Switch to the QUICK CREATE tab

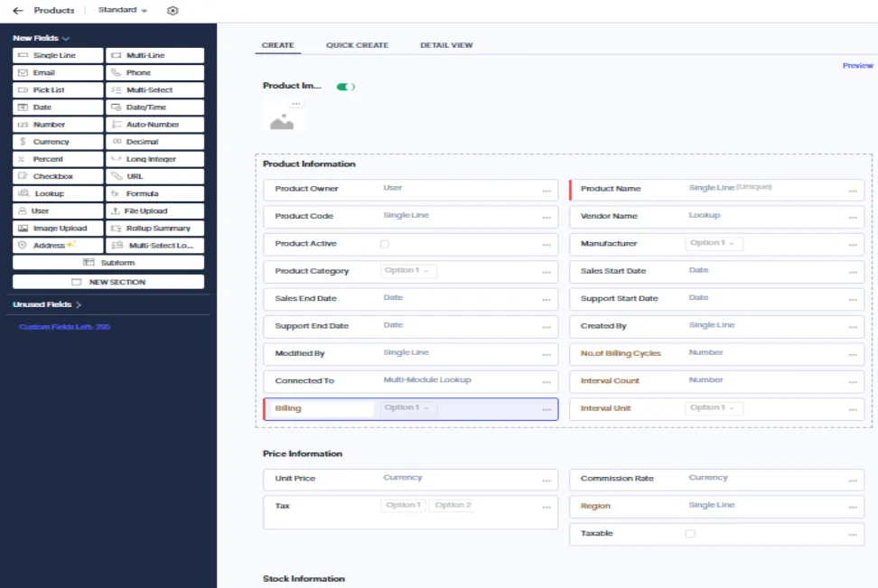click(357, 45)
